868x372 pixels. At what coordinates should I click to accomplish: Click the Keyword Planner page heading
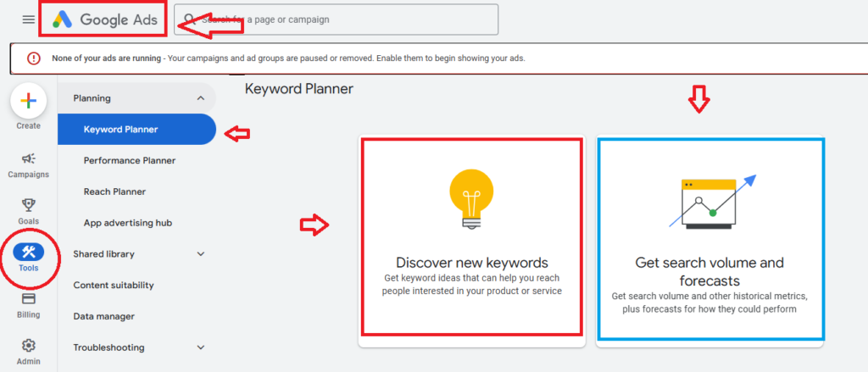pos(299,89)
